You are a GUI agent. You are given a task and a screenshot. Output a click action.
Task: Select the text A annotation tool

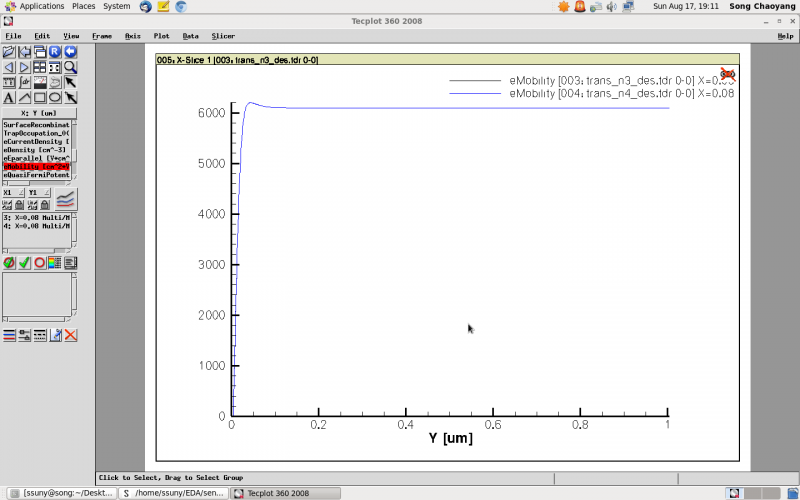point(9,97)
